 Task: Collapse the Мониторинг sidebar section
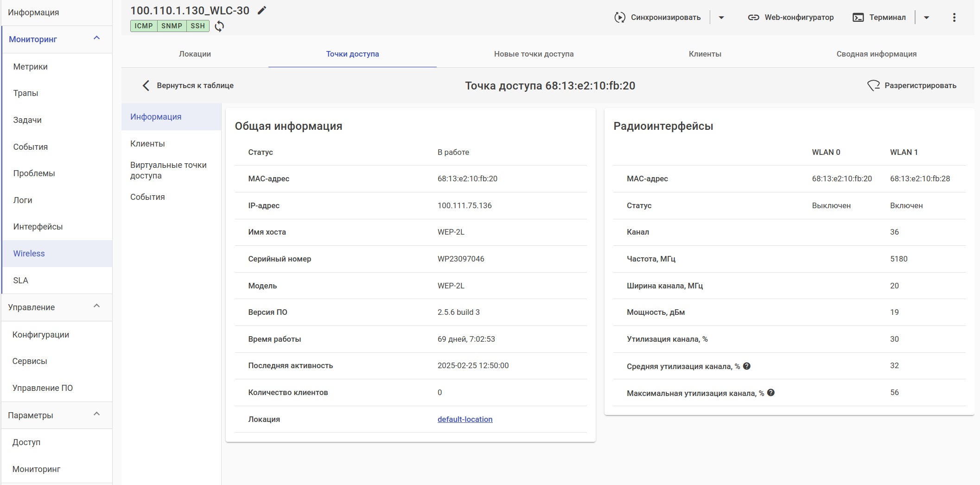(x=96, y=38)
